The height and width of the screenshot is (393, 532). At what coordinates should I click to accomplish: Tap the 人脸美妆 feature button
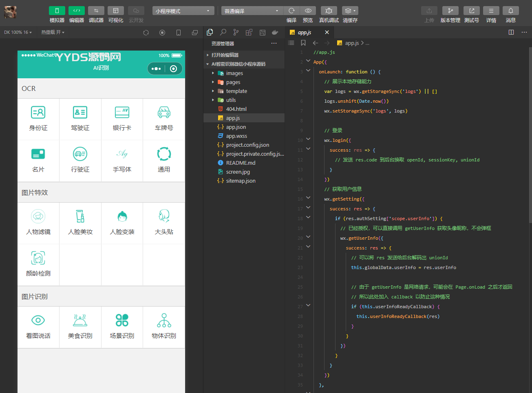pyautogui.click(x=80, y=223)
